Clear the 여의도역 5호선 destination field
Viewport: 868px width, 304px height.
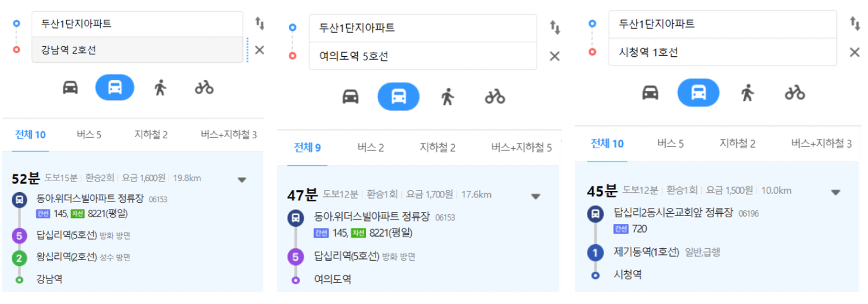click(x=554, y=56)
